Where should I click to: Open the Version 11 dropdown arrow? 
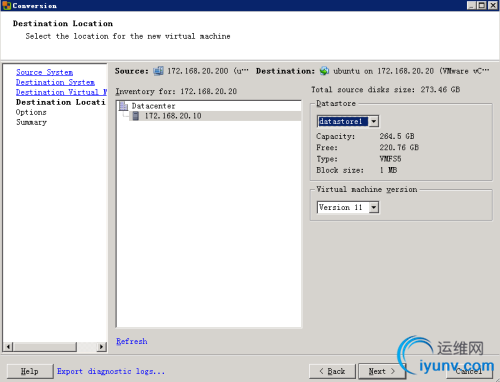[x=374, y=207]
